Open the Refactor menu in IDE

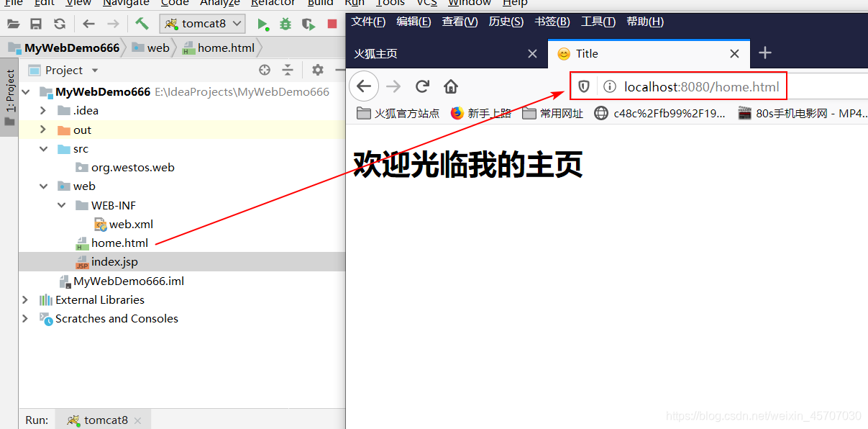tap(273, 4)
